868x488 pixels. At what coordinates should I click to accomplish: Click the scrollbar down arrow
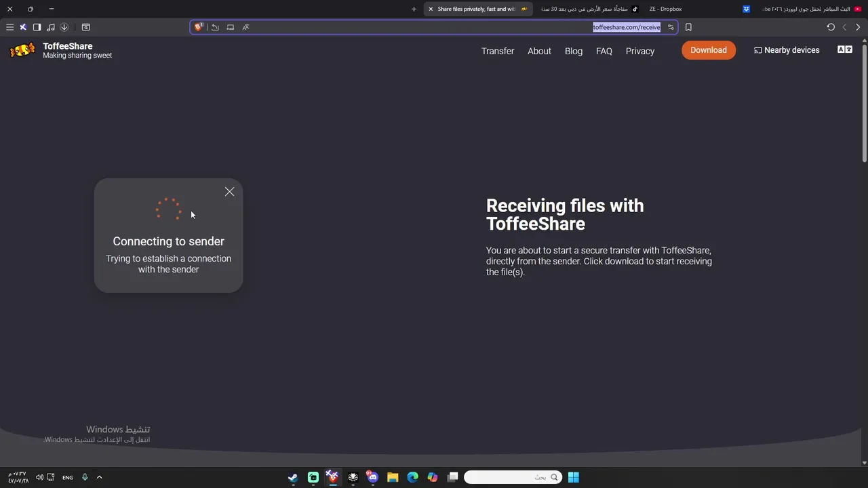point(864,462)
